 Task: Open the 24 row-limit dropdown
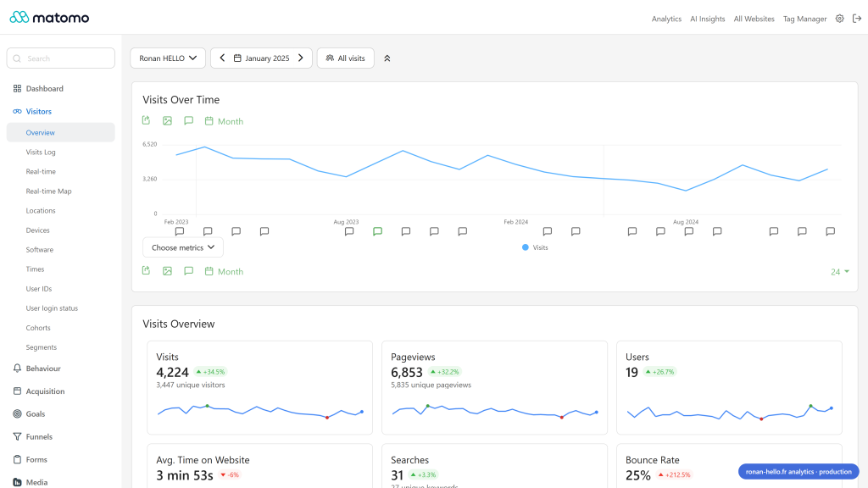840,272
